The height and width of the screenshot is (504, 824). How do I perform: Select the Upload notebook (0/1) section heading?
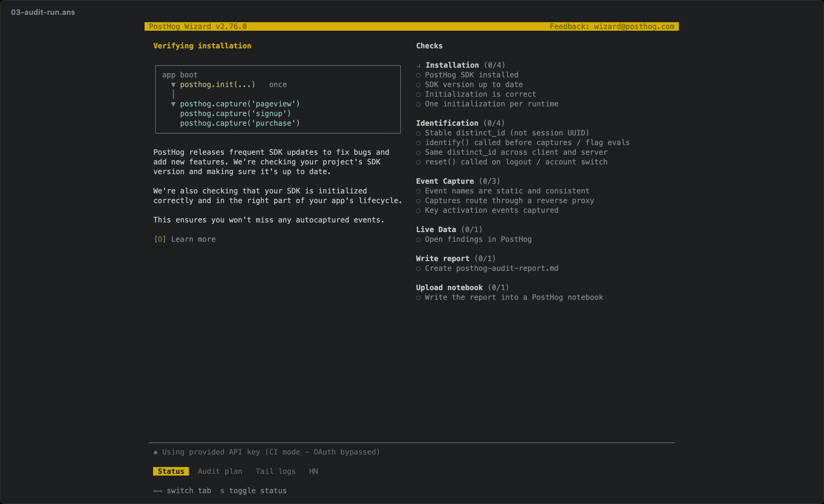[x=462, y=288]
